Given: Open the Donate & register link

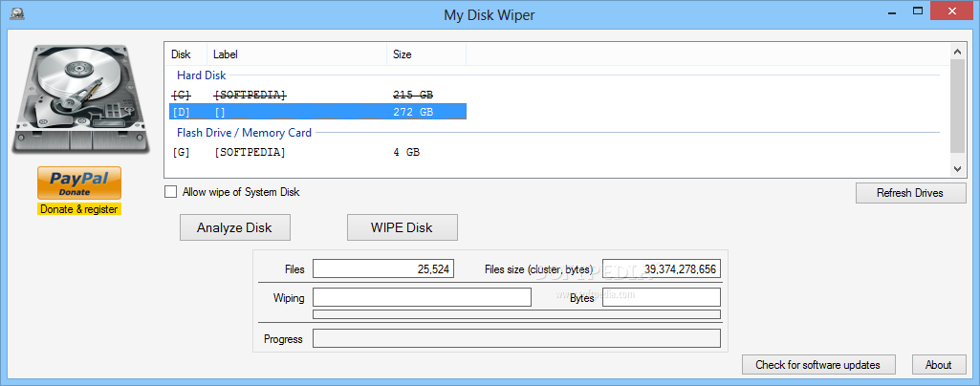Looking at the screenshot, I should point(79,209).
